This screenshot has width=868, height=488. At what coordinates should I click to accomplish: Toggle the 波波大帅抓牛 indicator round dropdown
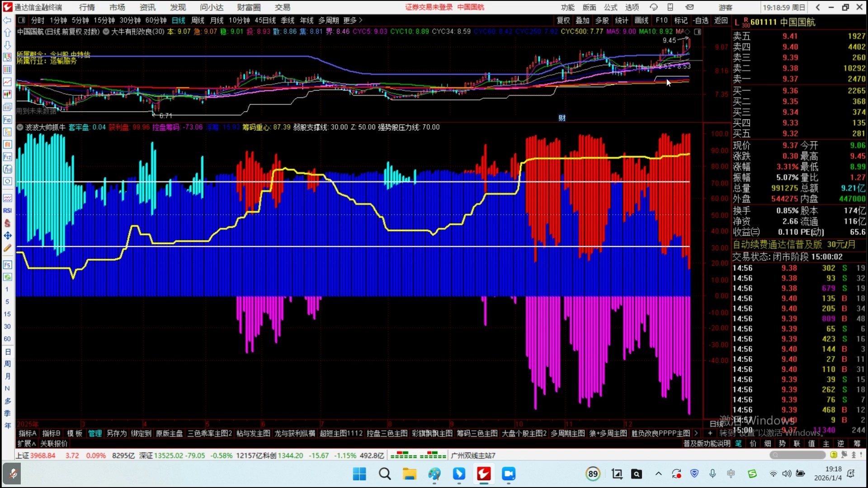point(20,127)
